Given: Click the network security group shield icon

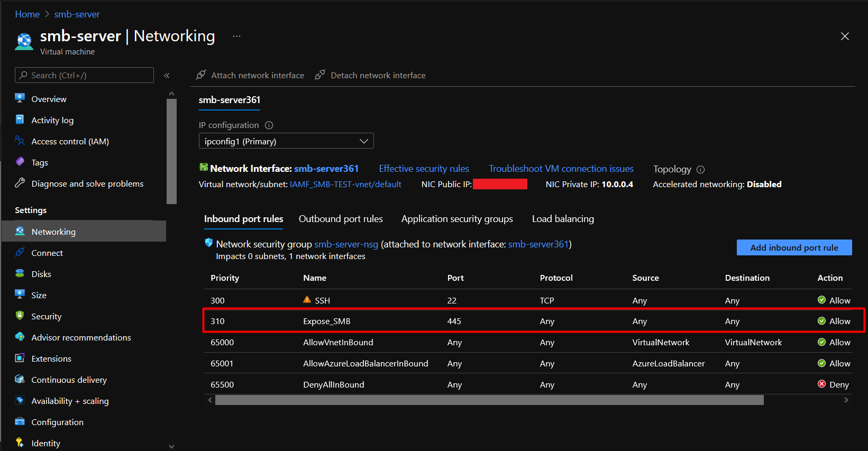Looking at the screenshot, I should [x=208, y=243].
